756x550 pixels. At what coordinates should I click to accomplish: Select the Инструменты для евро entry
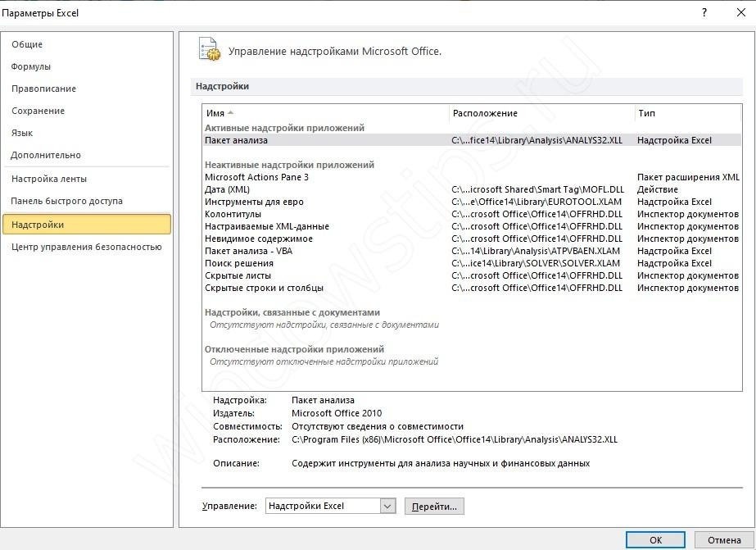(x=254, y=202)
